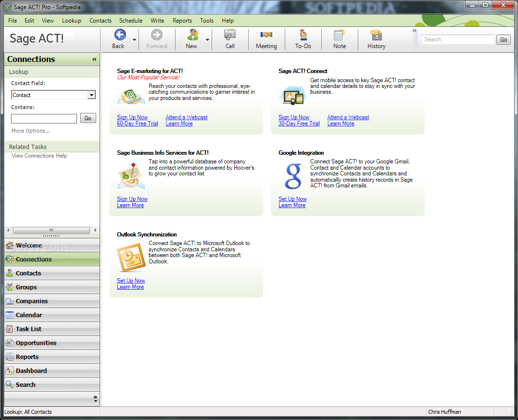Click the Connections panel horizontal scrollbar thumb
The width and height of the screenshot is (518, 420).
tap(51, 230)
